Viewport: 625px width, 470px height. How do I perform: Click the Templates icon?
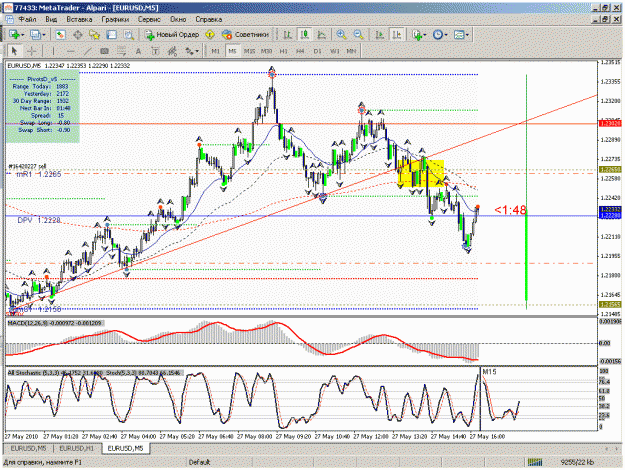(459, 35)
